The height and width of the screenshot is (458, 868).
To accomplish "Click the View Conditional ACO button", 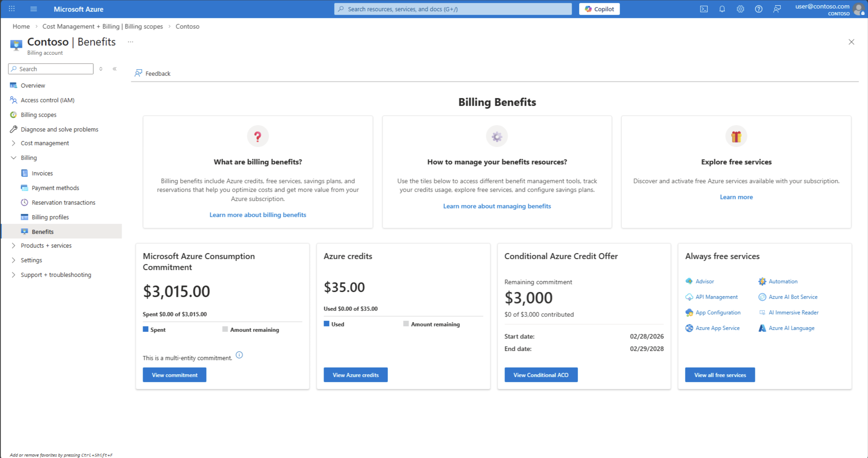I will (541, 374).
